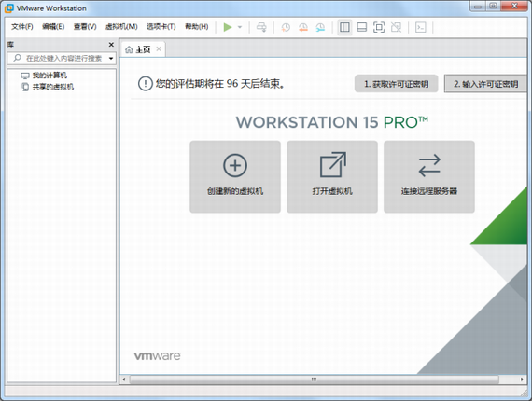The width and height of the screenshot is (532, 401).
Task: Close the 主页 tab
Action: pyautogui.click(x=159, y=49)
